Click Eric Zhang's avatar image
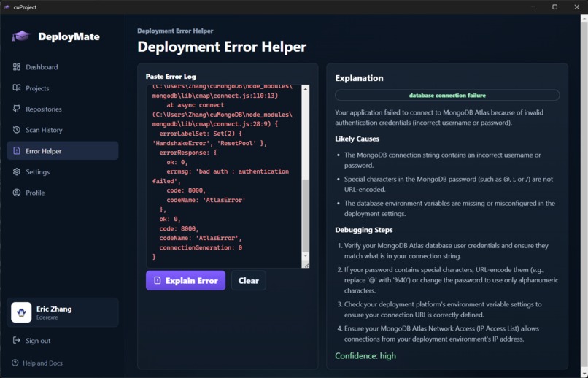This screenshot has height=378, width=588. tap(21, 312)
